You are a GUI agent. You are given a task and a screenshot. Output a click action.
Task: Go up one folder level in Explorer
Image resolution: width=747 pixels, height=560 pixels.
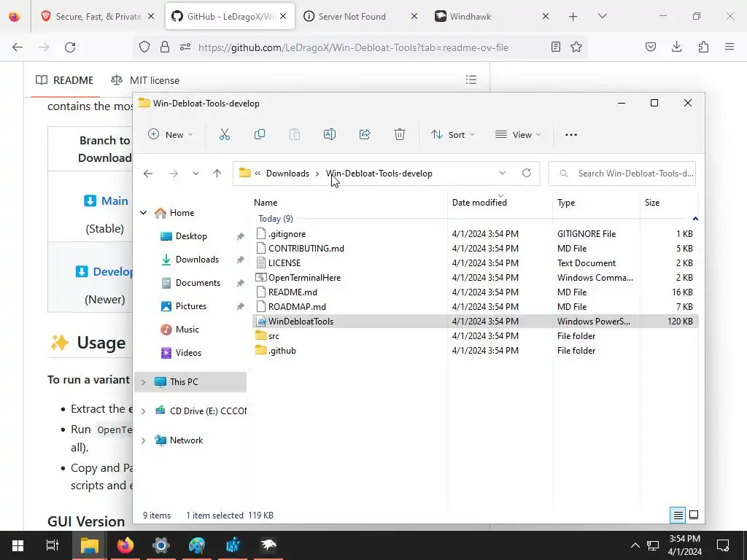[217, 174]
